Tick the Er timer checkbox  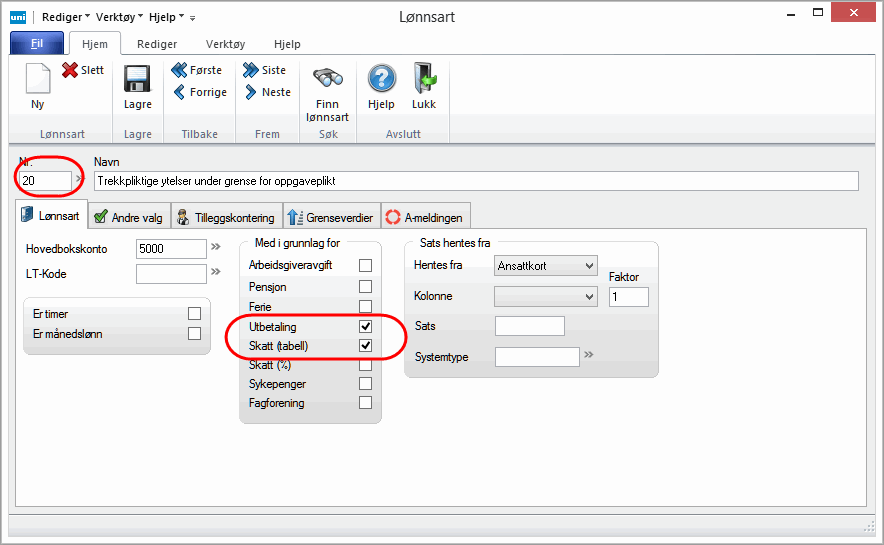[x=194, y=314]
